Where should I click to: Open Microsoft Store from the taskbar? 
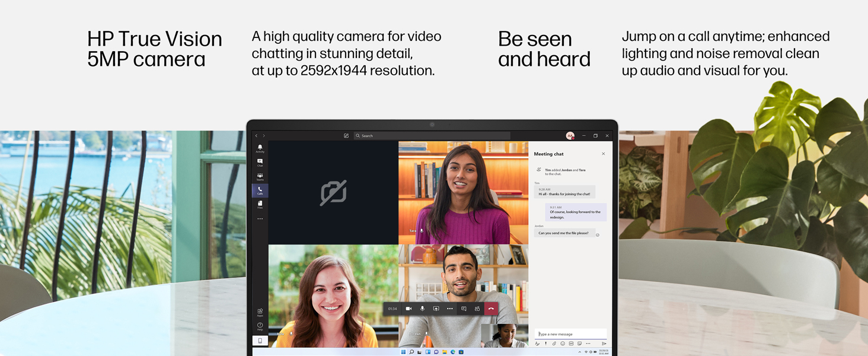tap(461, 352)
